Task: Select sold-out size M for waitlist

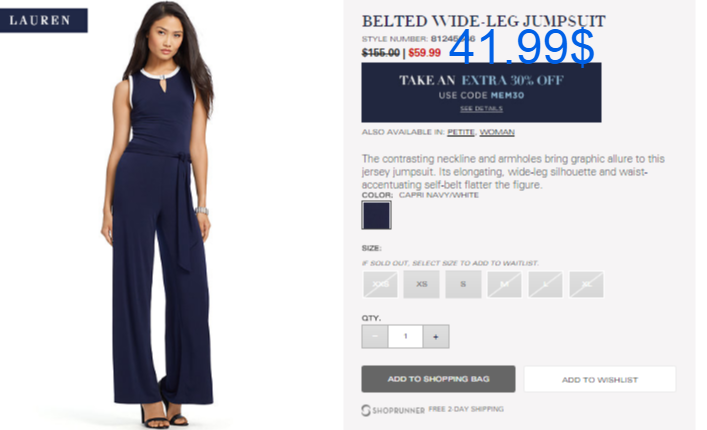Action: coord(505,284)
